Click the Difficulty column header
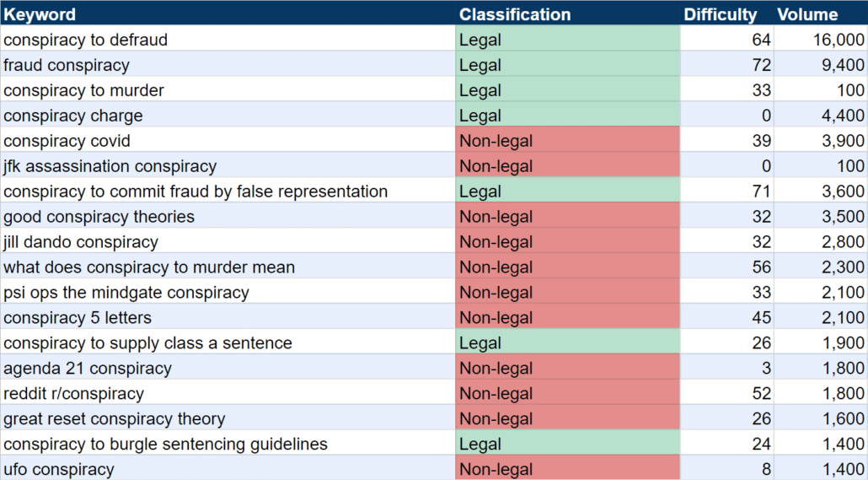Viewport: 868px width, 480px height. point(726,13)
